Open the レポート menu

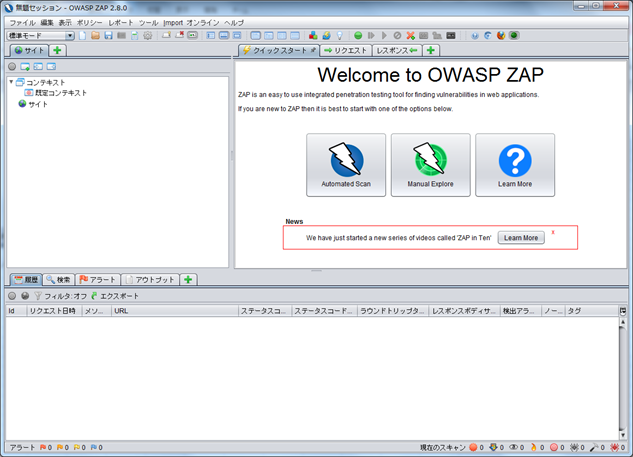[x=121, y=23]
